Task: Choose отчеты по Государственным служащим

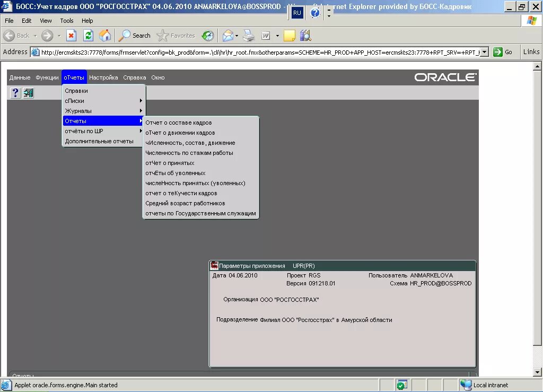Action: point(201,213)
